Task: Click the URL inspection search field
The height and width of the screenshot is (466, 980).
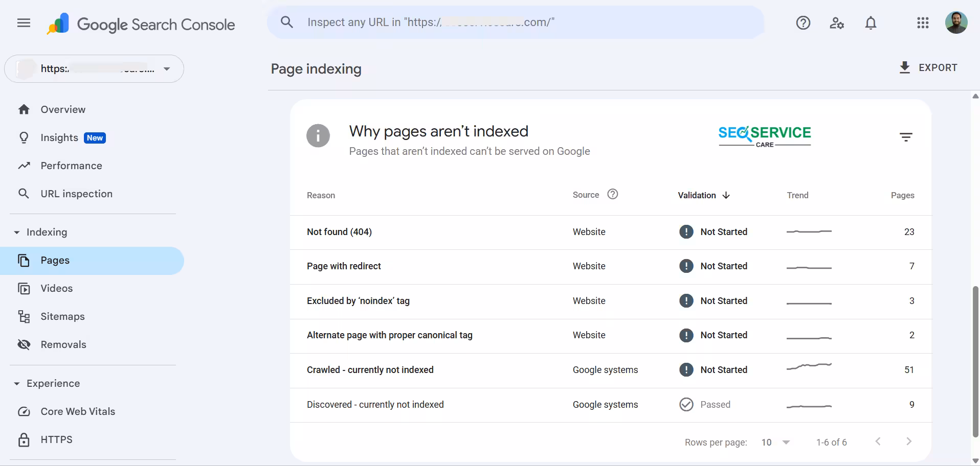Action: [511, 22]
